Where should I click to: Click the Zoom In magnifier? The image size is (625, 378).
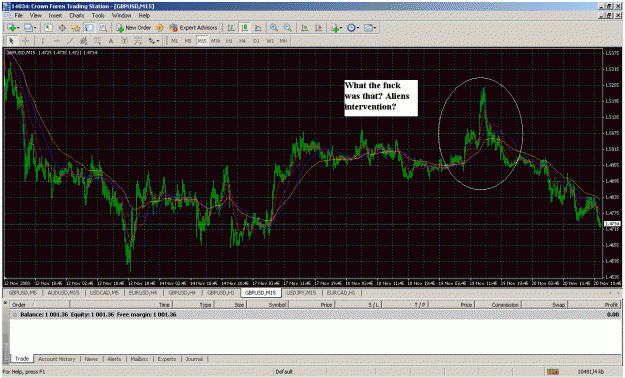click(x=274, y=28)
